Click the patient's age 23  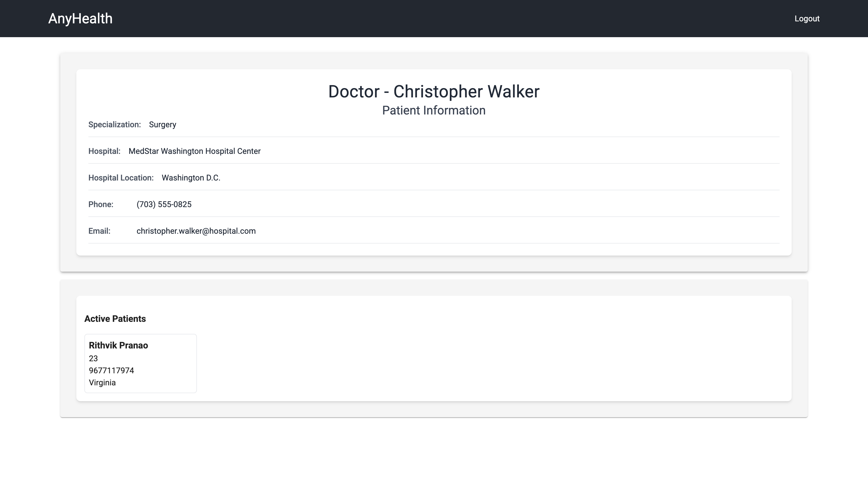coord(93,358)
